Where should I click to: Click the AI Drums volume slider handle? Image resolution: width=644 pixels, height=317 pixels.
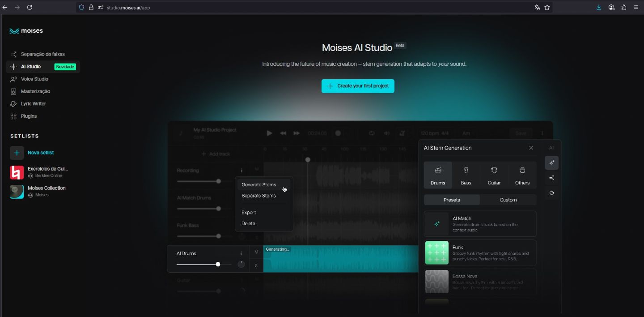click(x=218, y=264)
